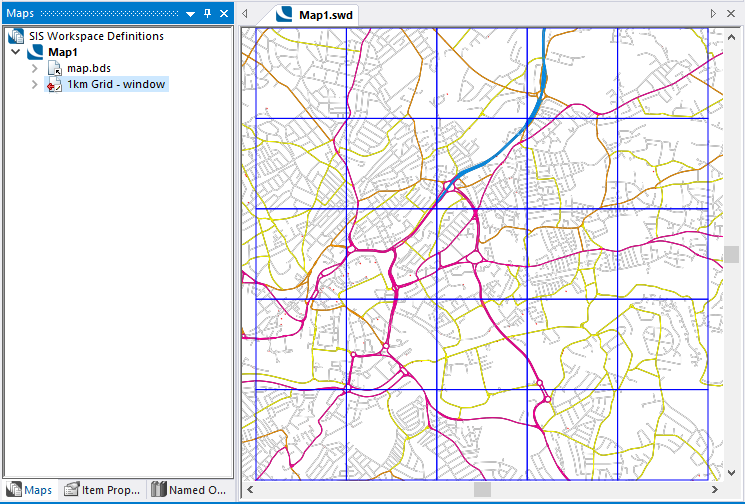
Task: Expand the map.bds overlay node
Action: point(35,68)
